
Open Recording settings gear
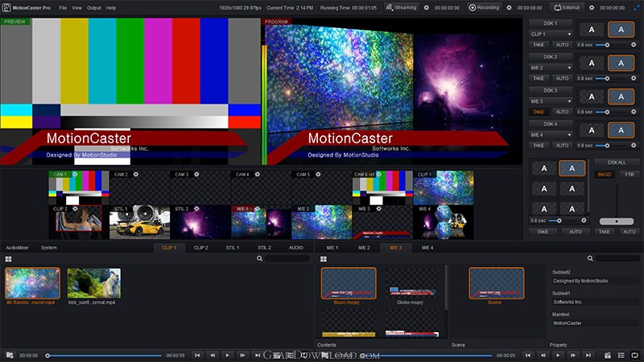tap(509, 7)
